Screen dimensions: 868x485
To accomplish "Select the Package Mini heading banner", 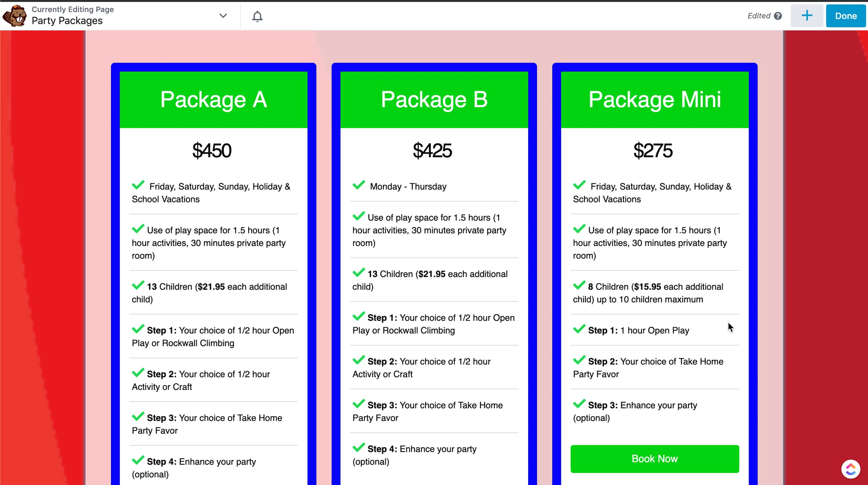I will [x=655, y=99].
